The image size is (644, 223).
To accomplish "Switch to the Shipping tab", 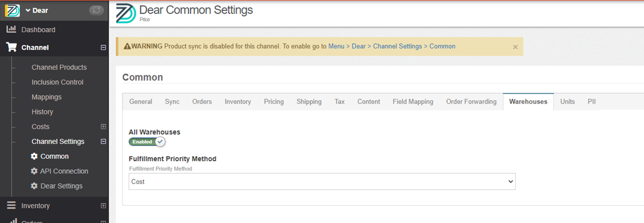I will click(x=309, y=102).
